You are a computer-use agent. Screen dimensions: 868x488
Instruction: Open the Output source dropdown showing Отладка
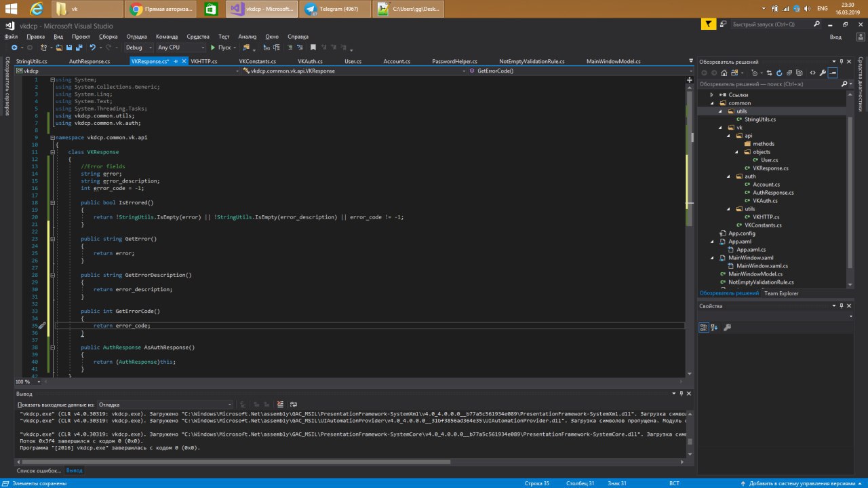point(165,404)
